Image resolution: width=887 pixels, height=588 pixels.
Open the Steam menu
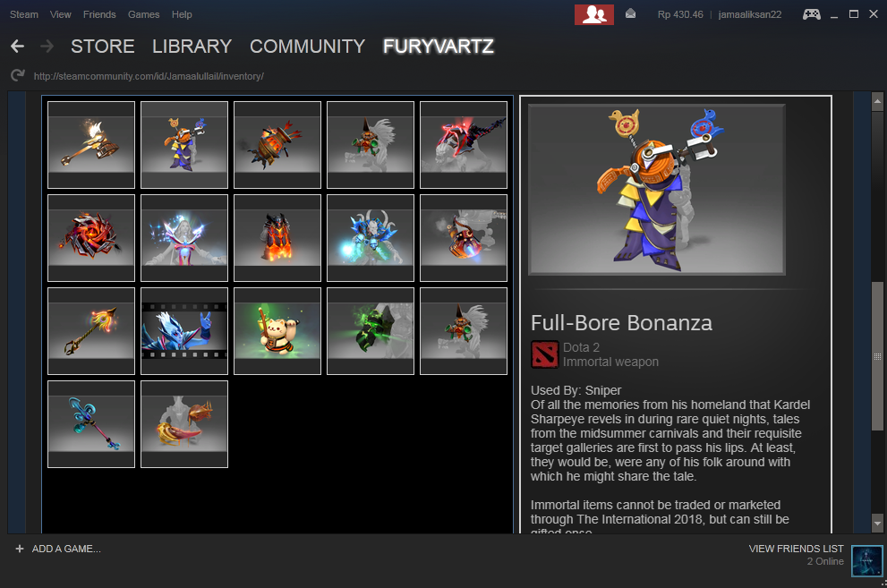[x=24, y=14]
